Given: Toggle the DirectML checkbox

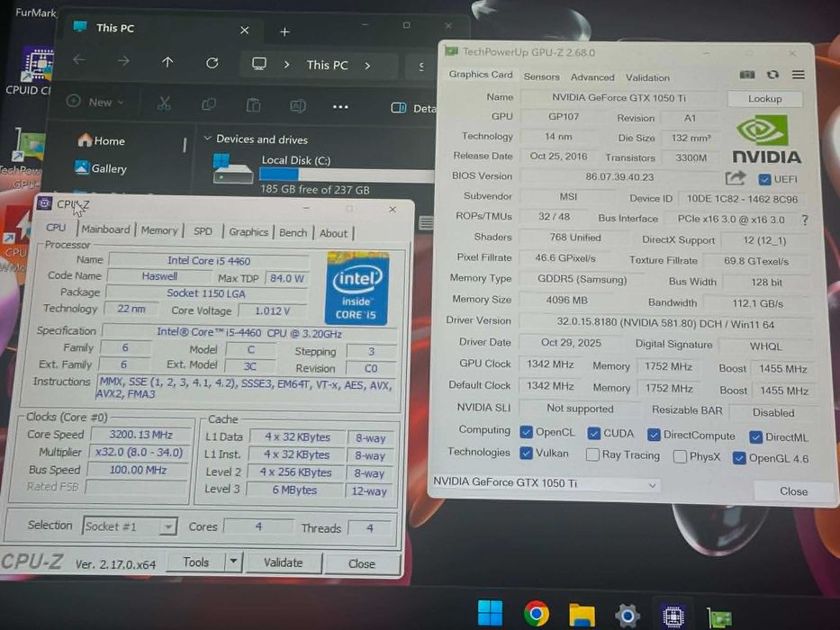Looking at the screenshot, I should tap(755, 437).
